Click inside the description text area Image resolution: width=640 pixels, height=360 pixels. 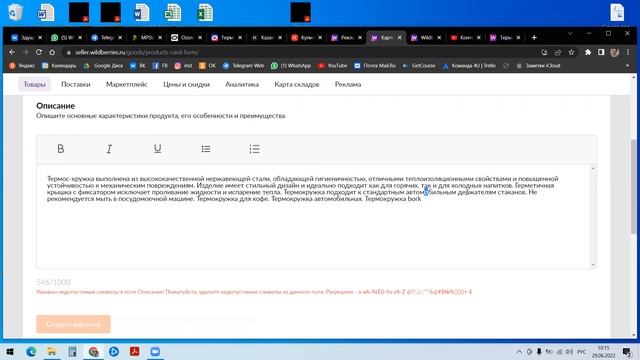(313, 216)
